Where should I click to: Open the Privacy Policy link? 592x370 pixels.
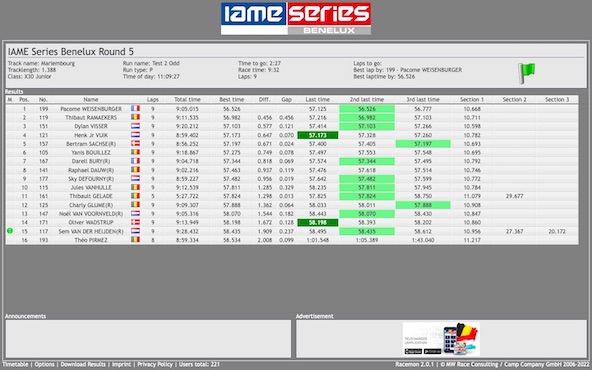point(155,364)
